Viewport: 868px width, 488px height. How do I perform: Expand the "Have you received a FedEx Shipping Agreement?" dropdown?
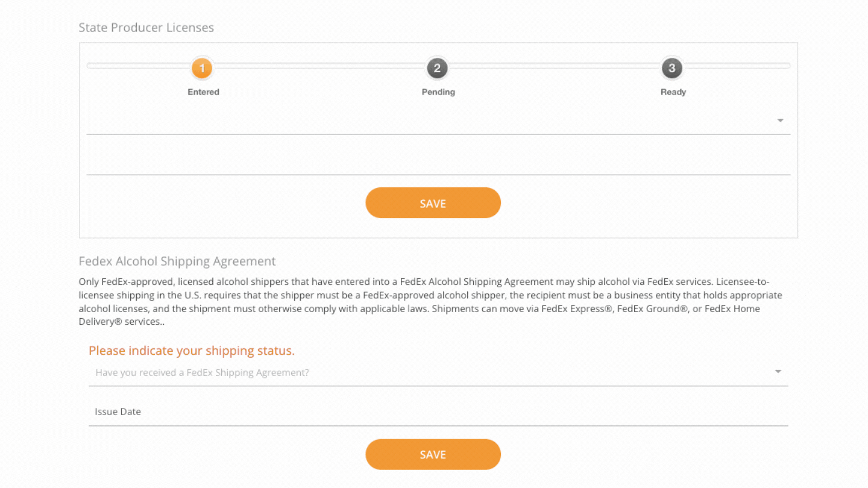click(778, 371)
